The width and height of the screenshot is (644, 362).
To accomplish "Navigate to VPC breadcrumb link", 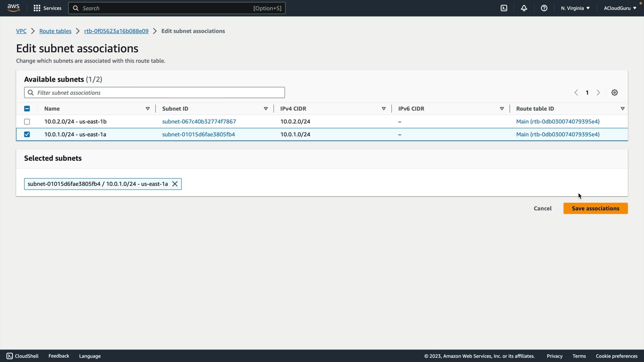I will tap(21, 31).
